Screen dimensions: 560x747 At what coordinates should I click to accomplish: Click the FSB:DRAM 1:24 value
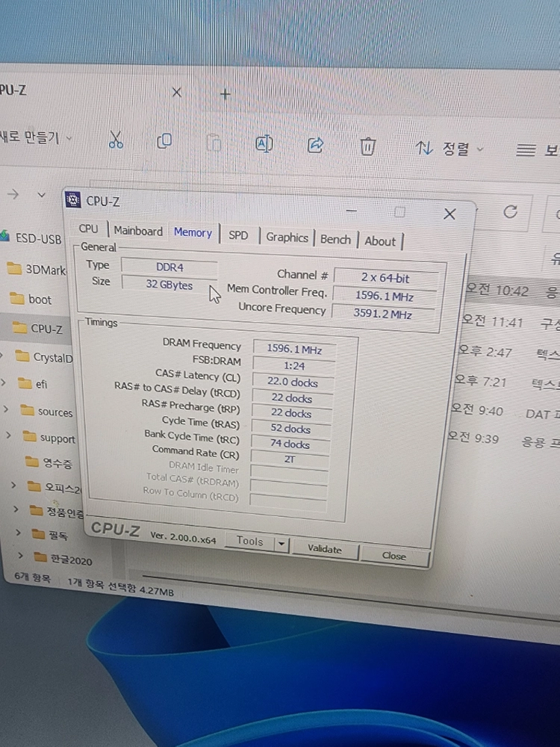pyautogui.click(x=293, y=365)
